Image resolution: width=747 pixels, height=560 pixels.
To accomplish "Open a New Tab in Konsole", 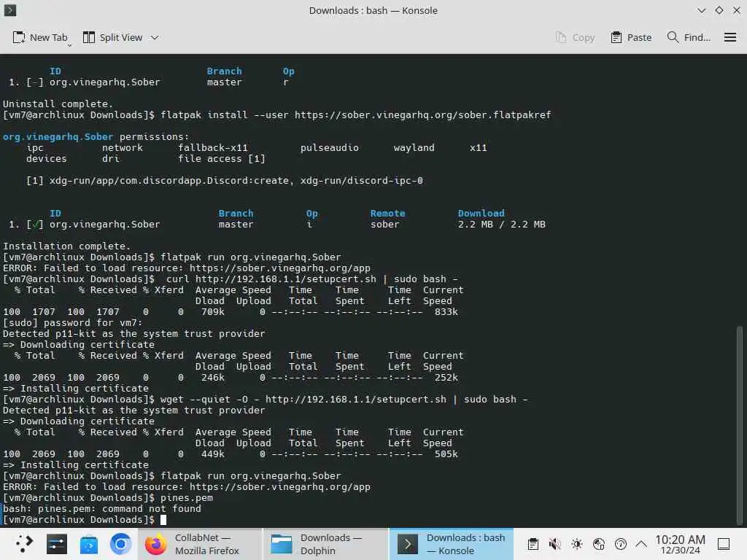I will tap(41, 38).
